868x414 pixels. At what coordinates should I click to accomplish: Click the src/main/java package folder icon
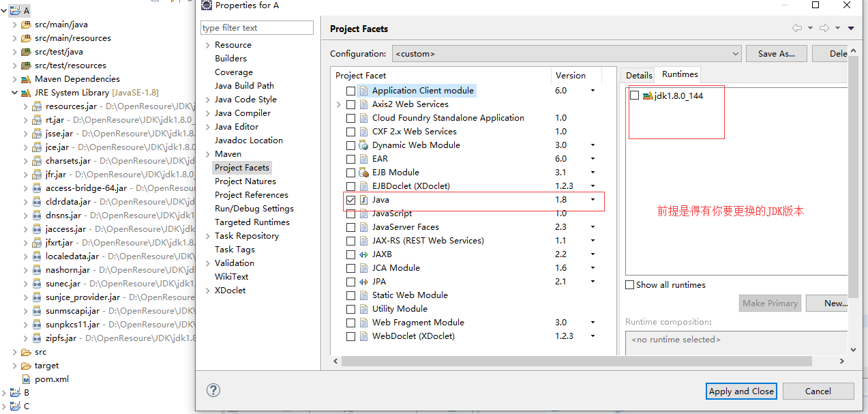pyautogui.click(x=26, y=25)
